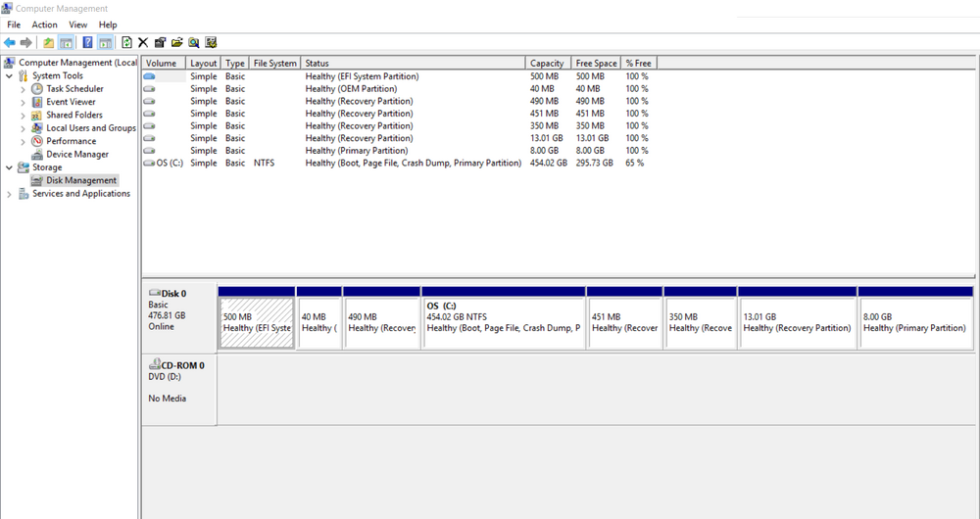Select the 500 MB EFI partition block
980x519 pixels.
(x=257, y=322)
